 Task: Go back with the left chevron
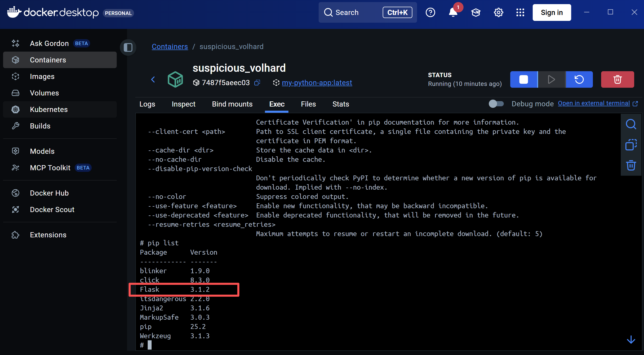(153, 79)
